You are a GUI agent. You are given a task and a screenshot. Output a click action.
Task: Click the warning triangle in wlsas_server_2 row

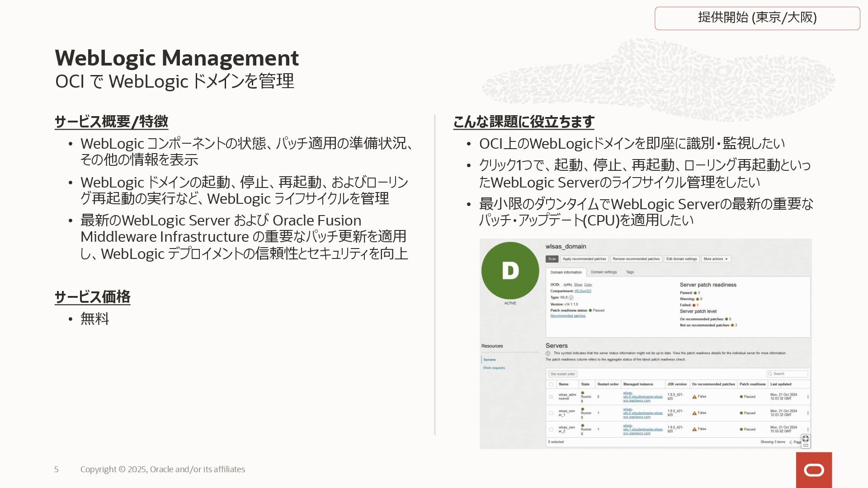(x=694, y=429)
